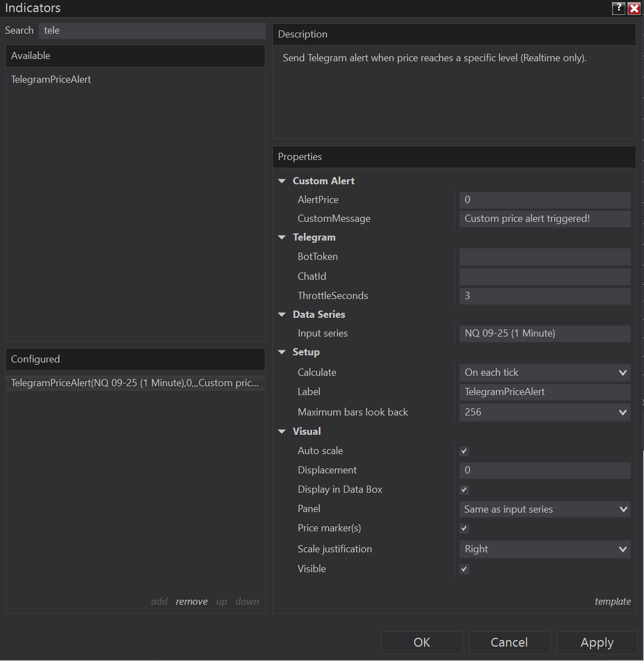Collapse the Visual properties section
Screen dimensions: 644x661
[282, 431]
